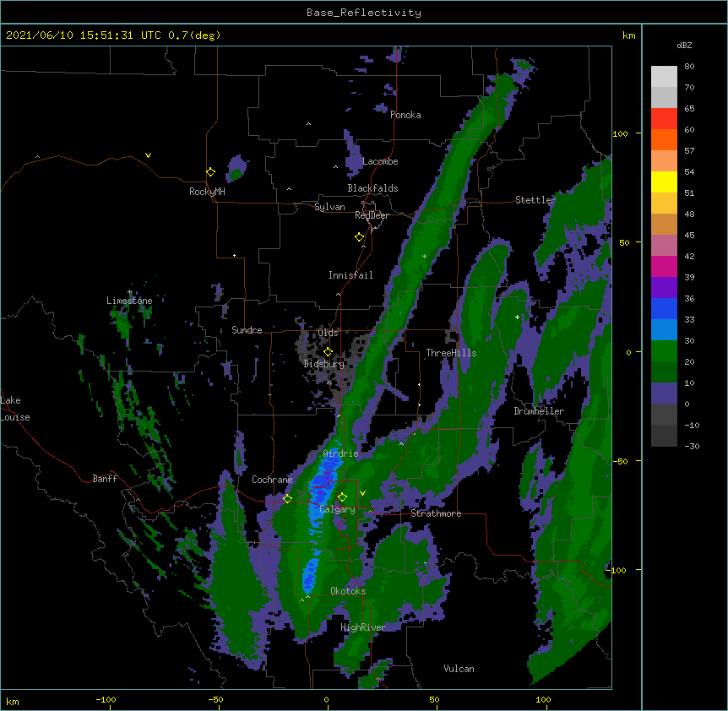Select the 45 value on the dBZ legend
The width and height of the screenshot is (728, 711).
coord(689,236)
